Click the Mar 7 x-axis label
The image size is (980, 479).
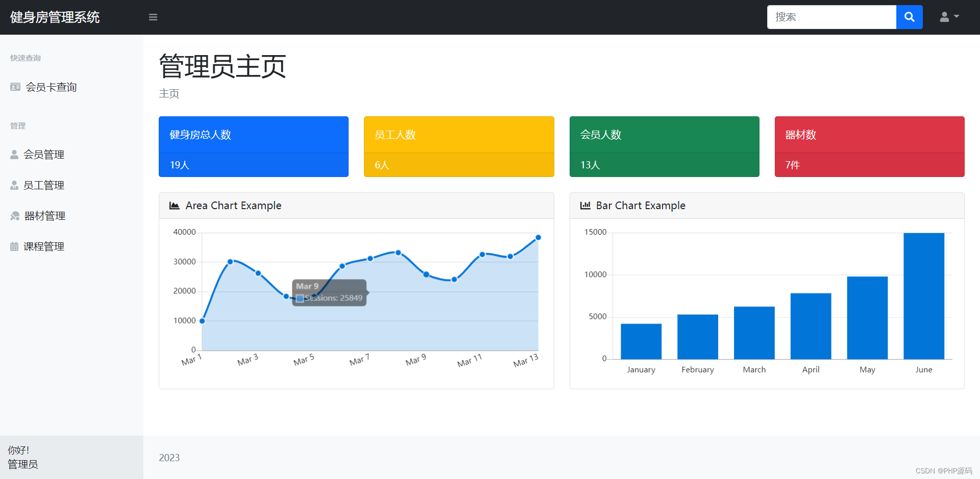[359, 360]
